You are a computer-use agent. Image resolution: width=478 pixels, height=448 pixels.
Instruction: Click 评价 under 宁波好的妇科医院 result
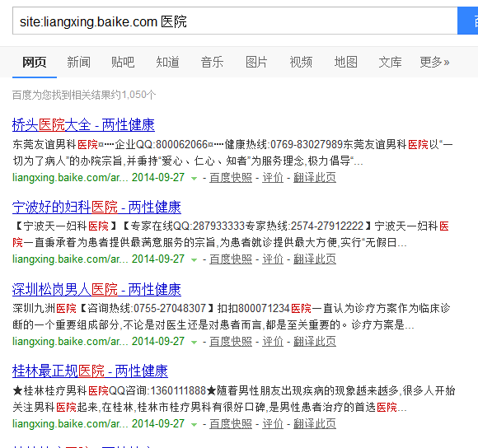(273, 259)
